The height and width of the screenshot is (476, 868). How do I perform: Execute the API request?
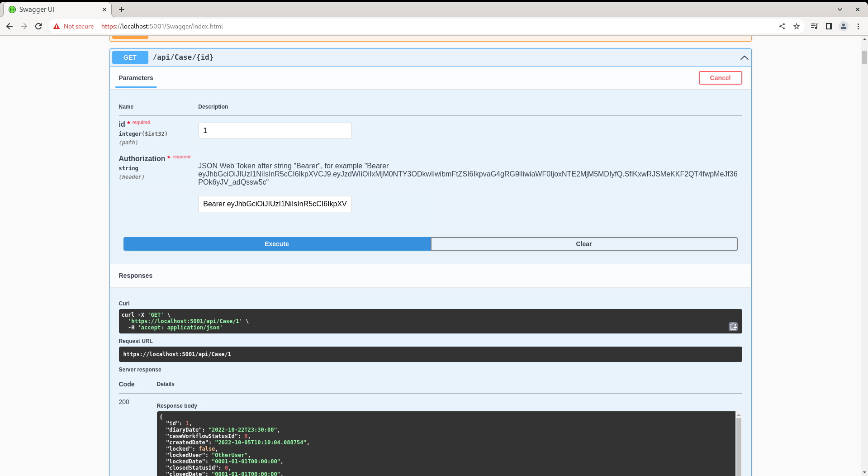277,244
